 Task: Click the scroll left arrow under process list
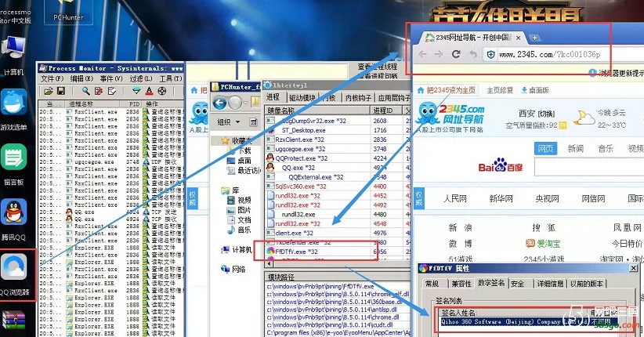270,263
